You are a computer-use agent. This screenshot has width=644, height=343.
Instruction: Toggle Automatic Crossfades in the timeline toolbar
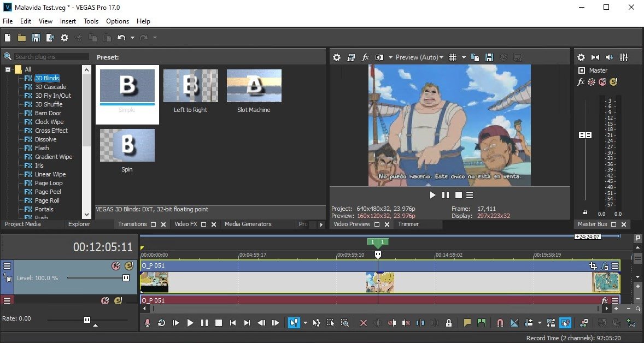point(514,323)
